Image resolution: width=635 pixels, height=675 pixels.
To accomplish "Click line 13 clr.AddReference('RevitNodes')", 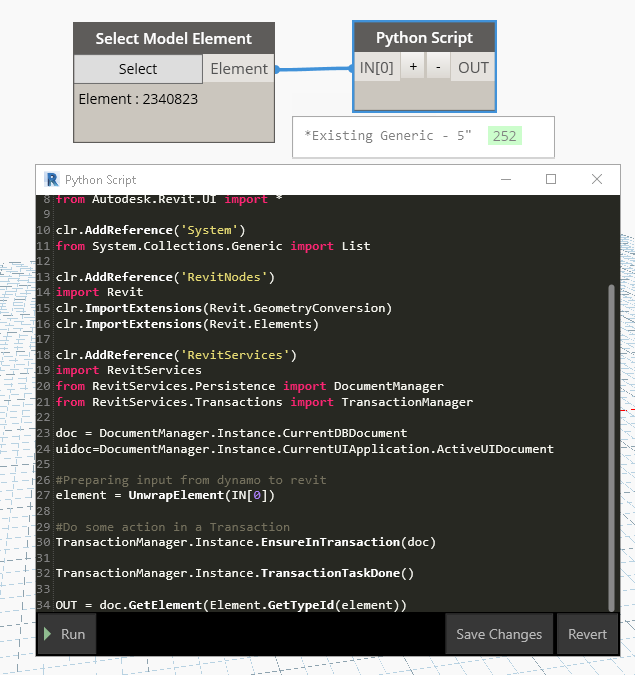I will 165,277.
